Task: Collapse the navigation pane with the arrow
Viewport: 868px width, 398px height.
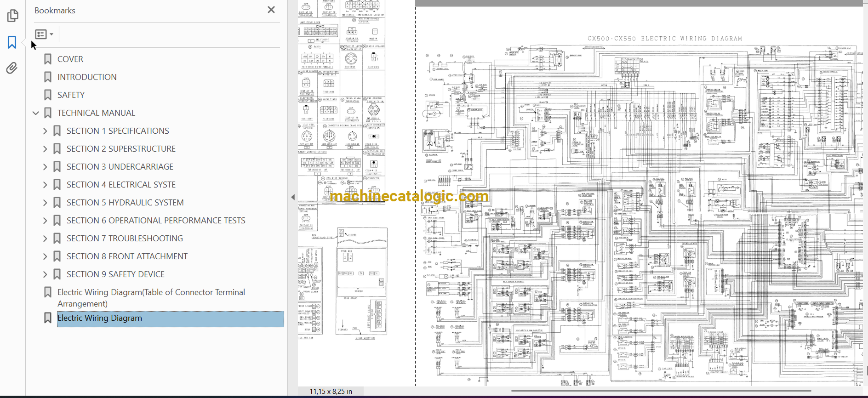Action: pyautogui.click(x=293, y=197)
